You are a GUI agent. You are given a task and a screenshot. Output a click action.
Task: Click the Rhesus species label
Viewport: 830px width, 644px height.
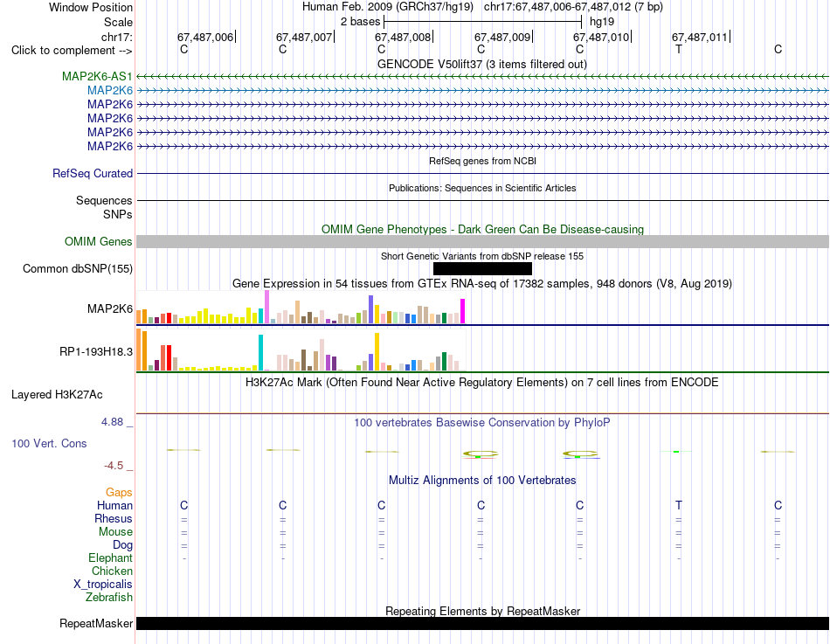[x=114, y=518]
